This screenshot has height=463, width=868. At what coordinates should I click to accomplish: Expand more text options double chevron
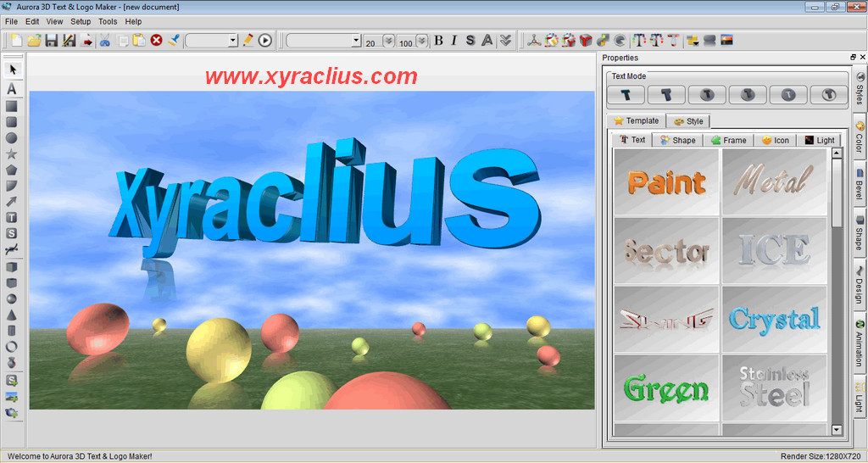[x=505, y=41]
